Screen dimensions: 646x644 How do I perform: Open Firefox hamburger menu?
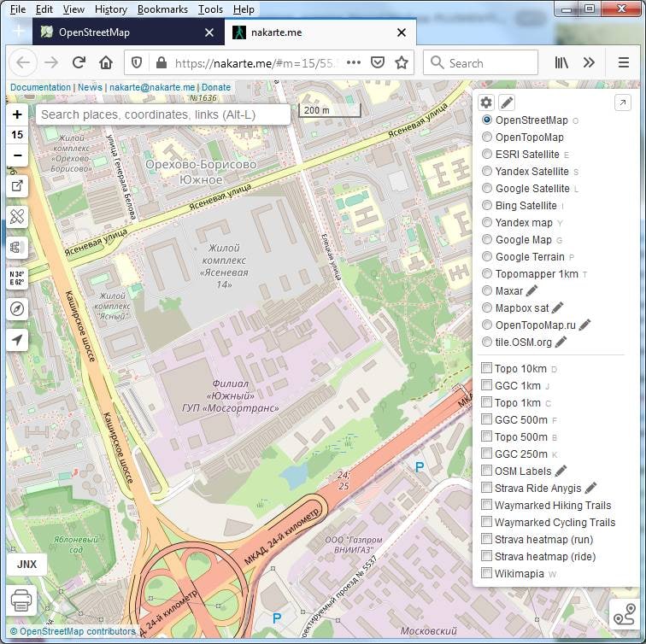[x=624, y=62]
